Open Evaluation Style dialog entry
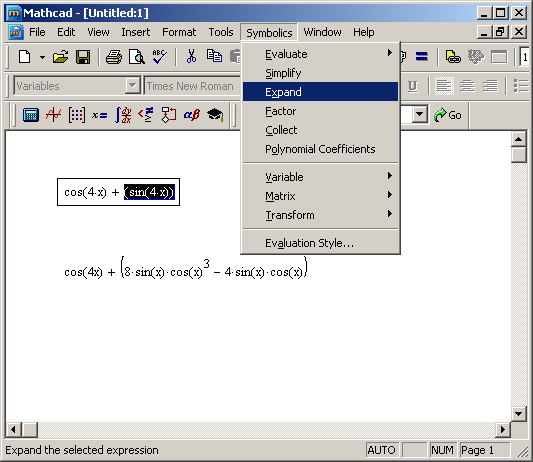This screenshot has width=533, height=462. pyautogui.click(x=320, y=243)
